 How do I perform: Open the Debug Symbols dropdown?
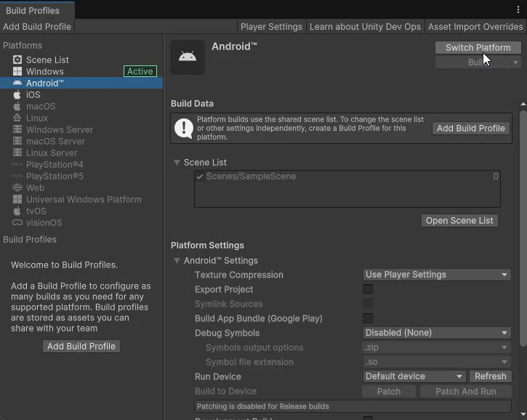click(x=437, y=333)
